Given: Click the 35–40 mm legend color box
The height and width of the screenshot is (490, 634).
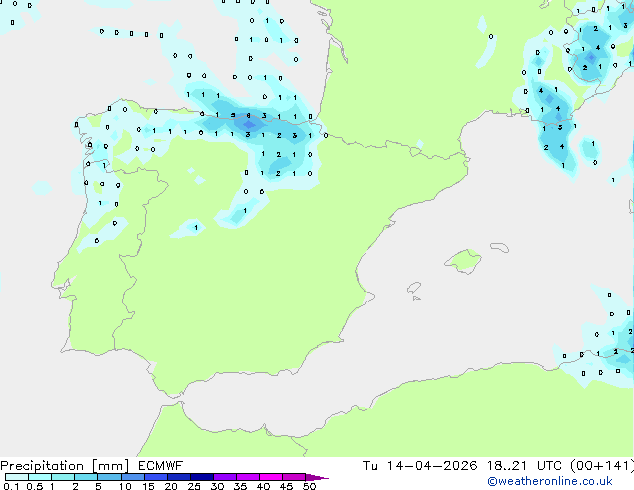Looking at the screenshot, I should pos(247,477).
